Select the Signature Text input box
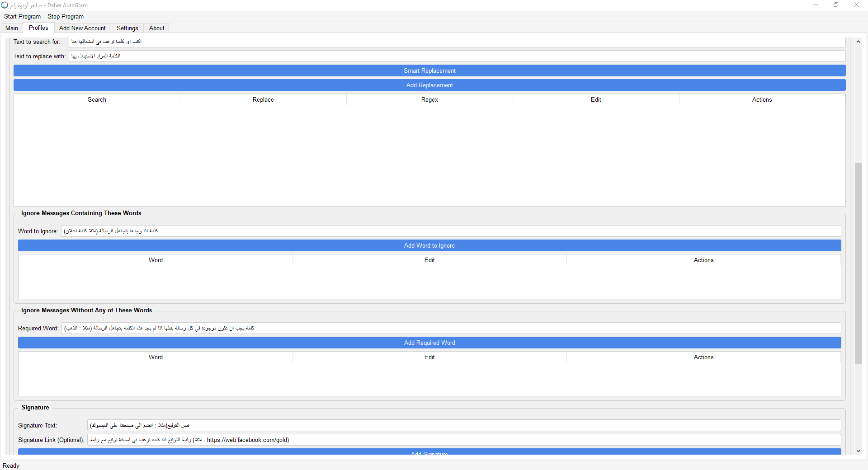868x470 pixels. tap(463, 425)
